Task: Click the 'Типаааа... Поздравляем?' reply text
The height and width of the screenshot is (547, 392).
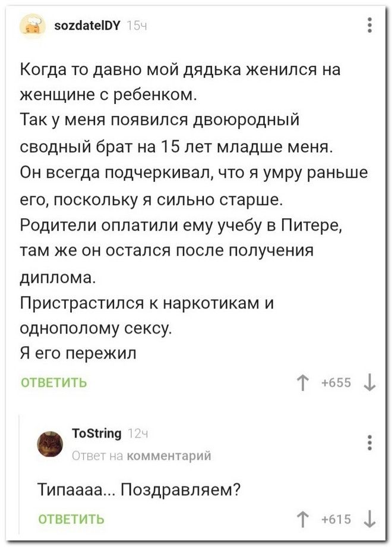Action: [x=138, y=490]
